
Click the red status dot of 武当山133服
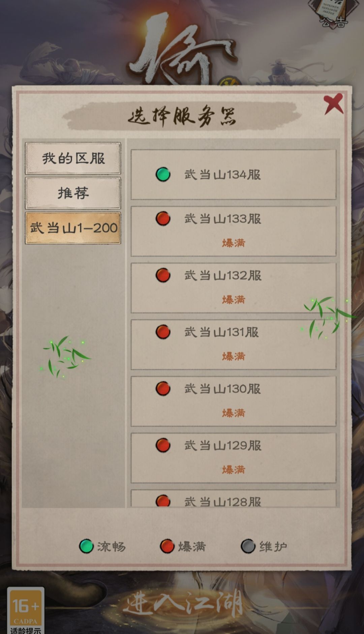click(x=163, y=219)
